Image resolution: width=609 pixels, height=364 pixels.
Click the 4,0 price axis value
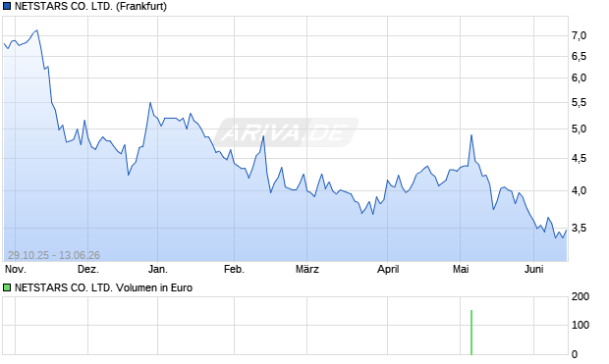(579, 191)
